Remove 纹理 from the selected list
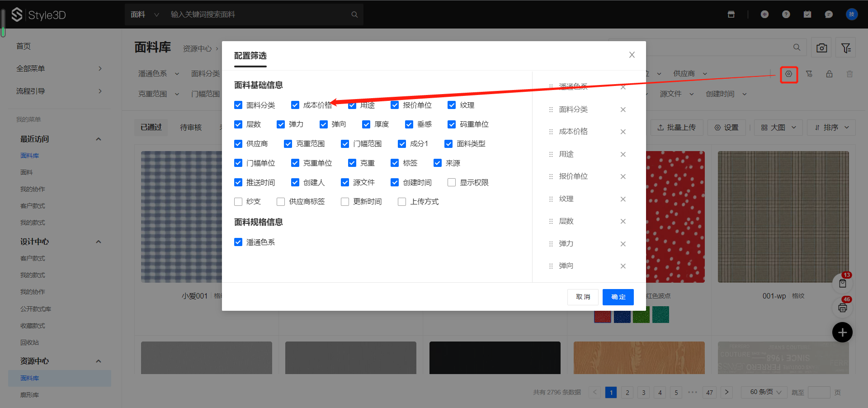 (x=623, y=199)
